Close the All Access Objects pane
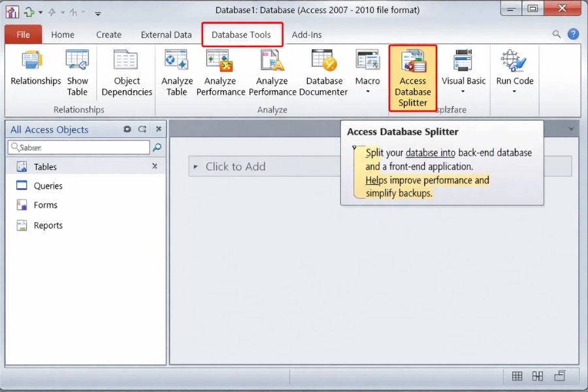This screenshot has width=588, height=392. (x=158, y=129)
